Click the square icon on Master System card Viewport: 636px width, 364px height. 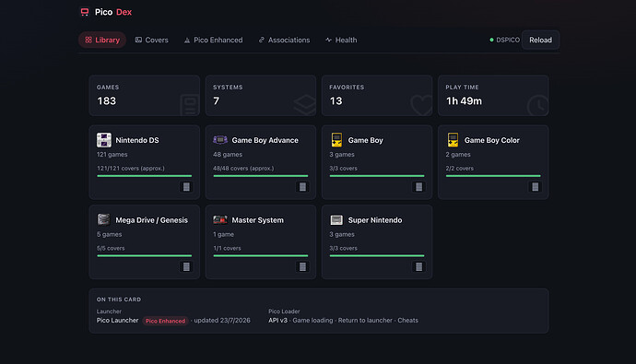pos(302,266)
